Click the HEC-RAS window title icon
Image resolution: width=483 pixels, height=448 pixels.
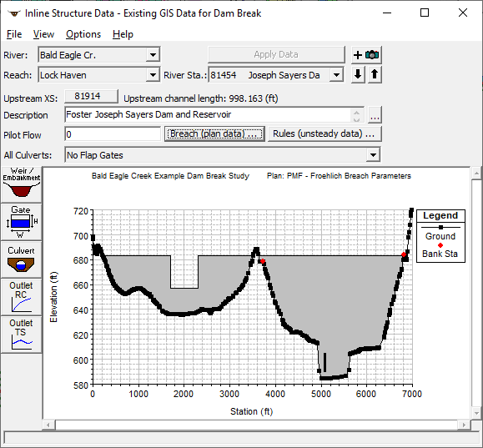point(14,13)
